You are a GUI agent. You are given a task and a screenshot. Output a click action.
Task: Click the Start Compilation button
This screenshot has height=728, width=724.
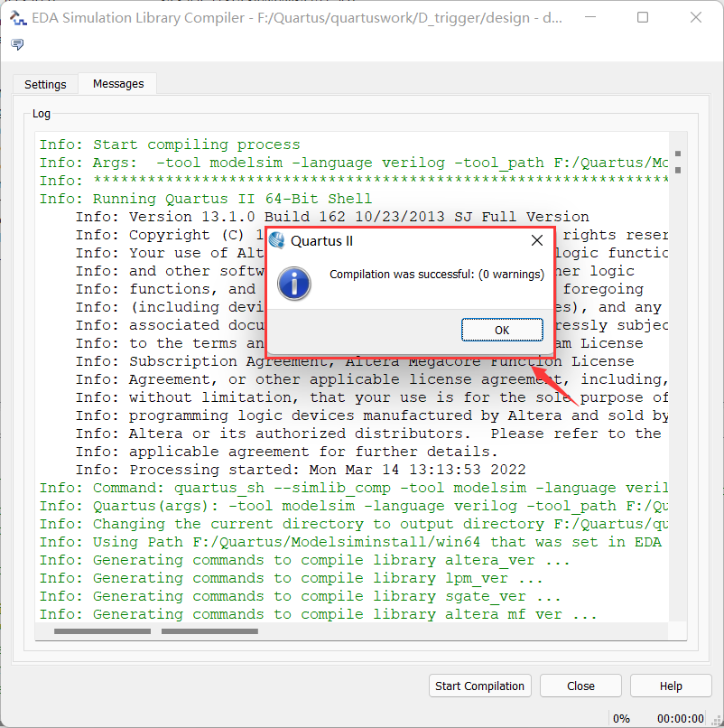click(x=480, y=686)
